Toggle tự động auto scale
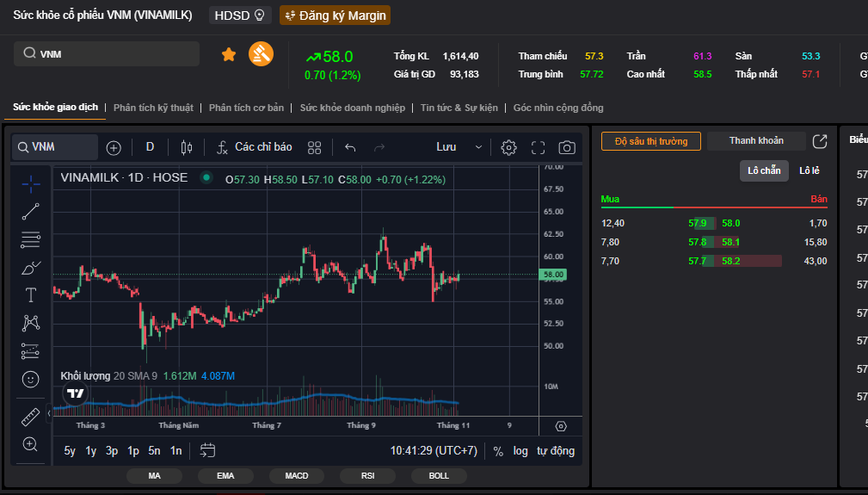Screen dimensions: 868x495 point(555,451)
